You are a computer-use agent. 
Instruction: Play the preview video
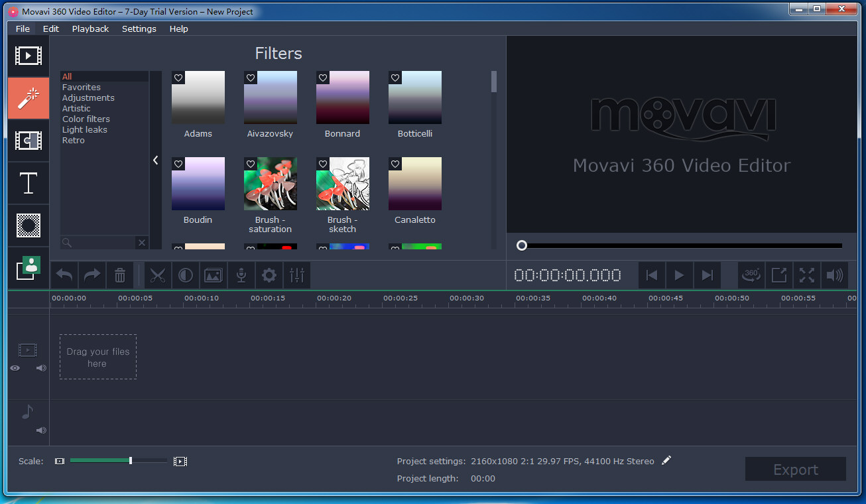(x=679, y=275)
